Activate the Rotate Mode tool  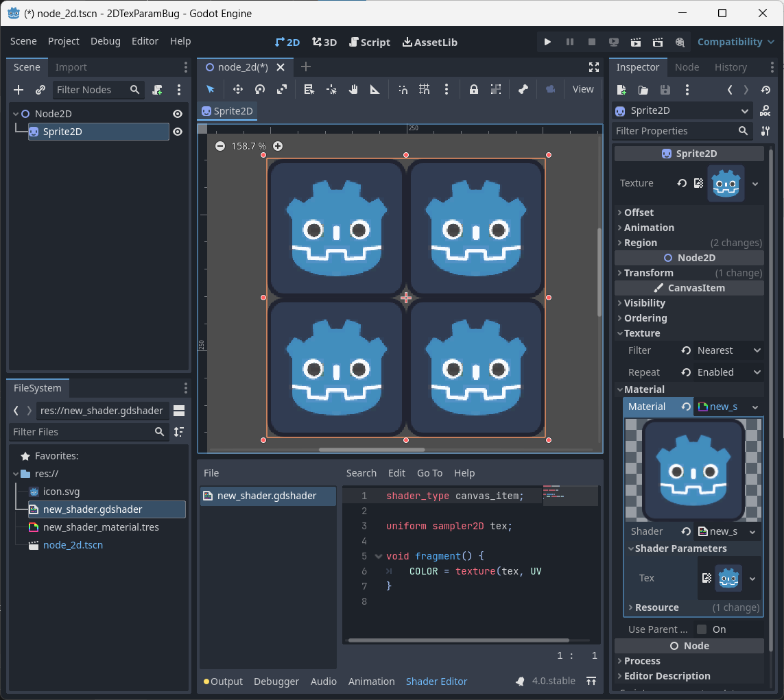point(259,89)
